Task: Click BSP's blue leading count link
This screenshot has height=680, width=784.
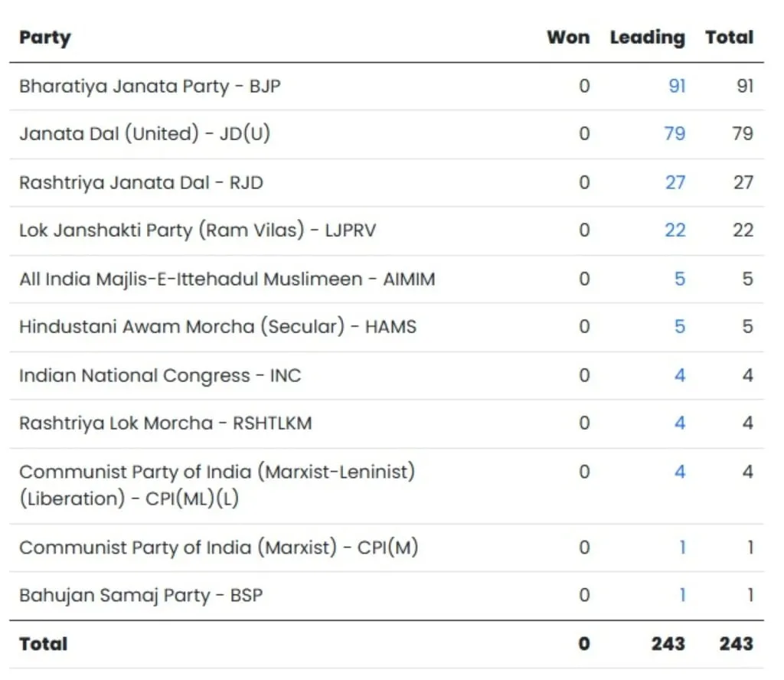Action: pos(681,595)
